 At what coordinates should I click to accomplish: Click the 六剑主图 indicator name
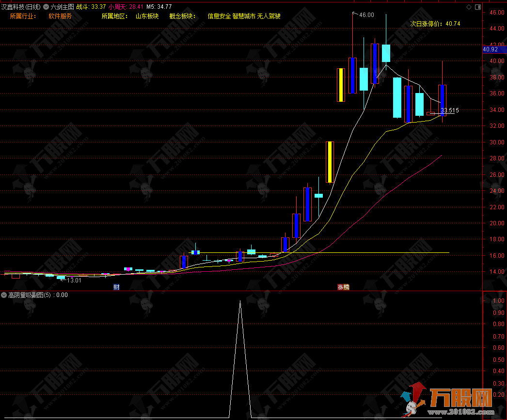62,7
